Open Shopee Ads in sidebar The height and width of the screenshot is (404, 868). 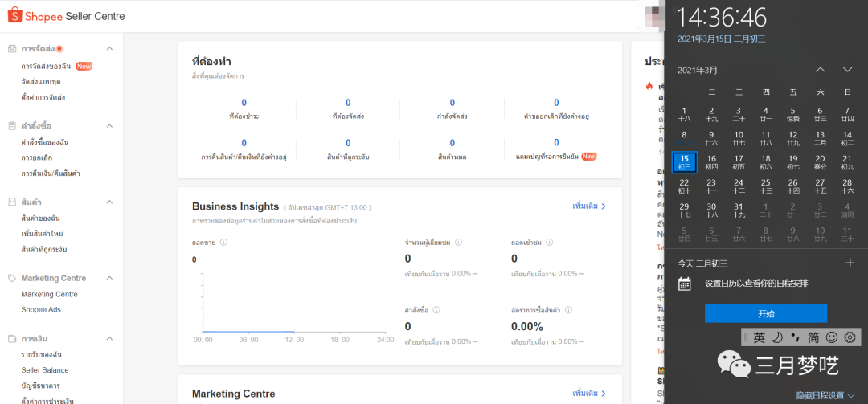coord(41,309)
